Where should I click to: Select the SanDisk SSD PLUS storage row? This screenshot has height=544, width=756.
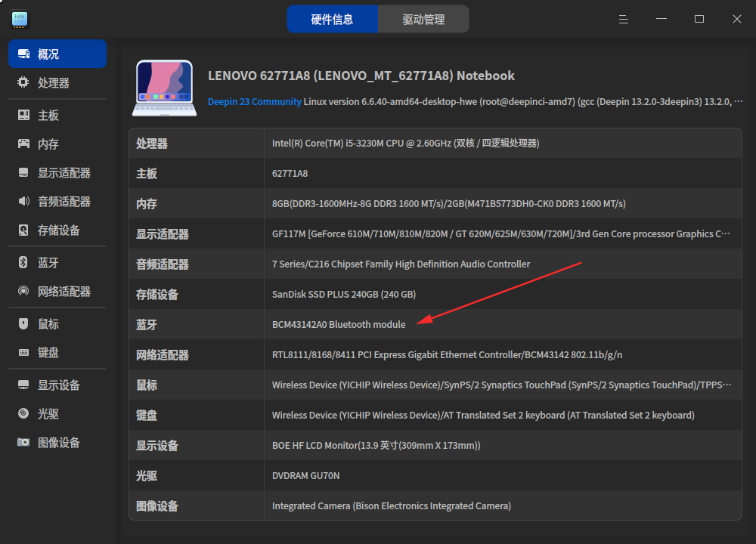click(x=342, y=294)
